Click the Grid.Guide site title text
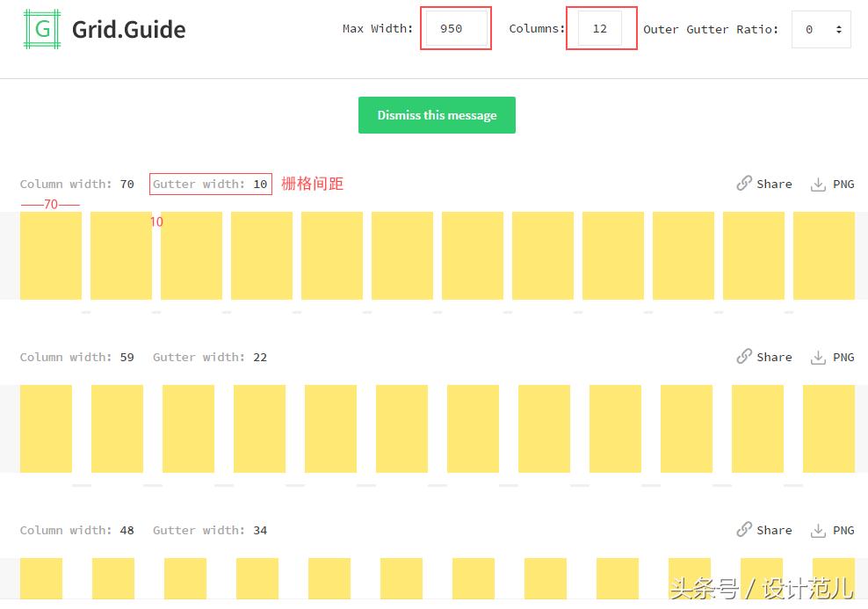The image size is (868, 609). tap(128, 30)
